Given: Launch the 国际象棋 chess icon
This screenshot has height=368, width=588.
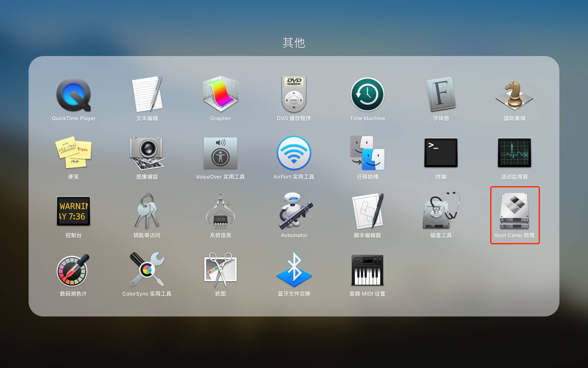Looking at the screenshot, I should (x=514, y=95).
